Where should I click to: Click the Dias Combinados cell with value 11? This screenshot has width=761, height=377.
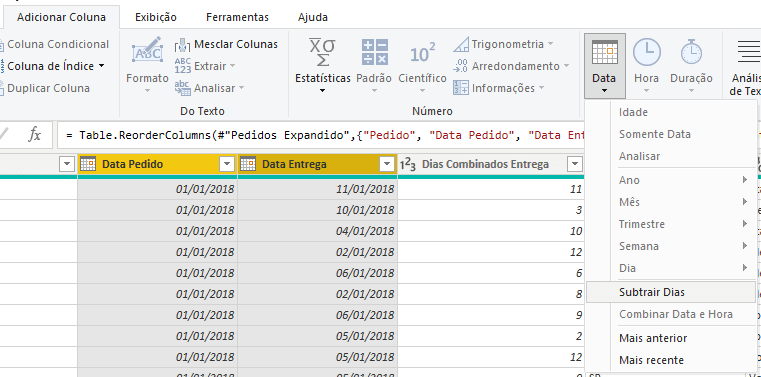coord(491,189)
